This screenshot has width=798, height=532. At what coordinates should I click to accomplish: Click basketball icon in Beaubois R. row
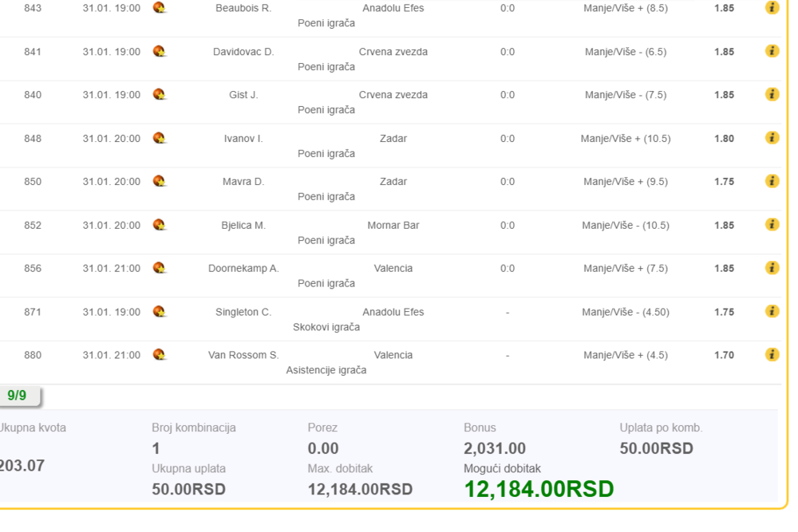[160, 8]
